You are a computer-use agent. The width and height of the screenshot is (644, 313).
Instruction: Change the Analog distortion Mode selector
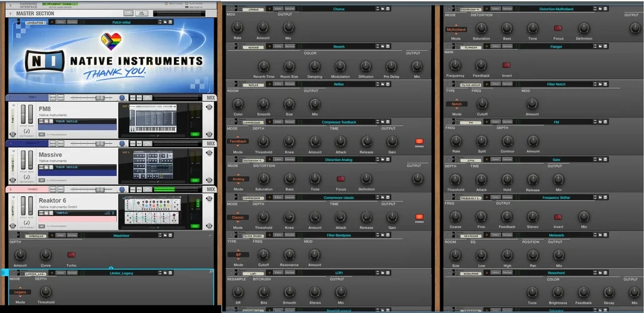pos(238,179)
